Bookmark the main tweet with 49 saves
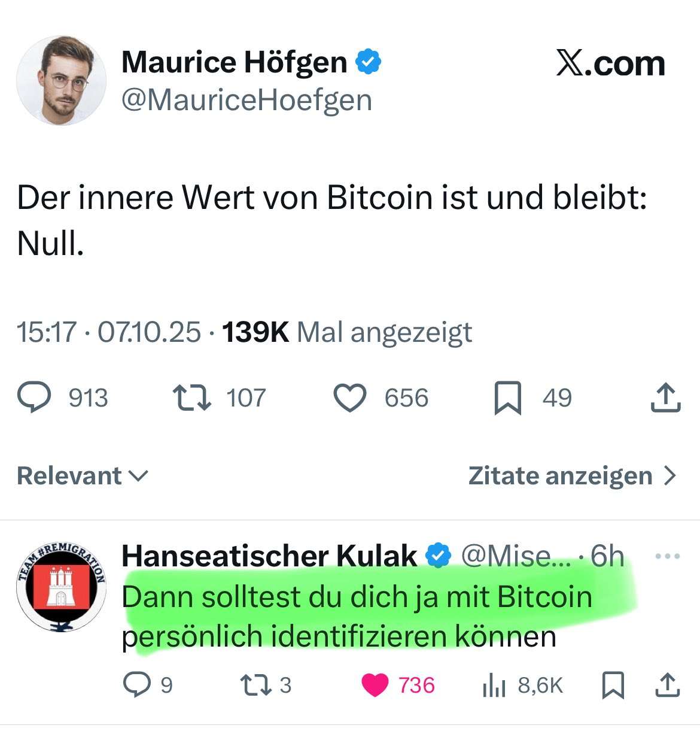The image size is (700, 731). [x=508, y=399]
